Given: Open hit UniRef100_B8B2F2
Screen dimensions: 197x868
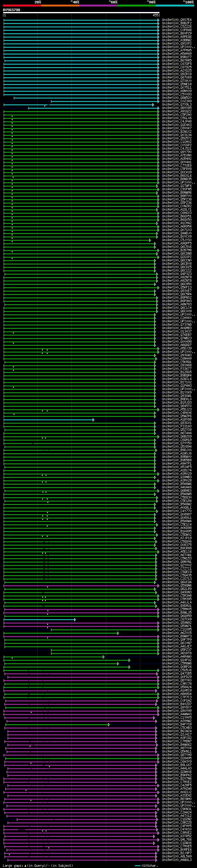Looking at the screenshot, I should coord(177,23).
